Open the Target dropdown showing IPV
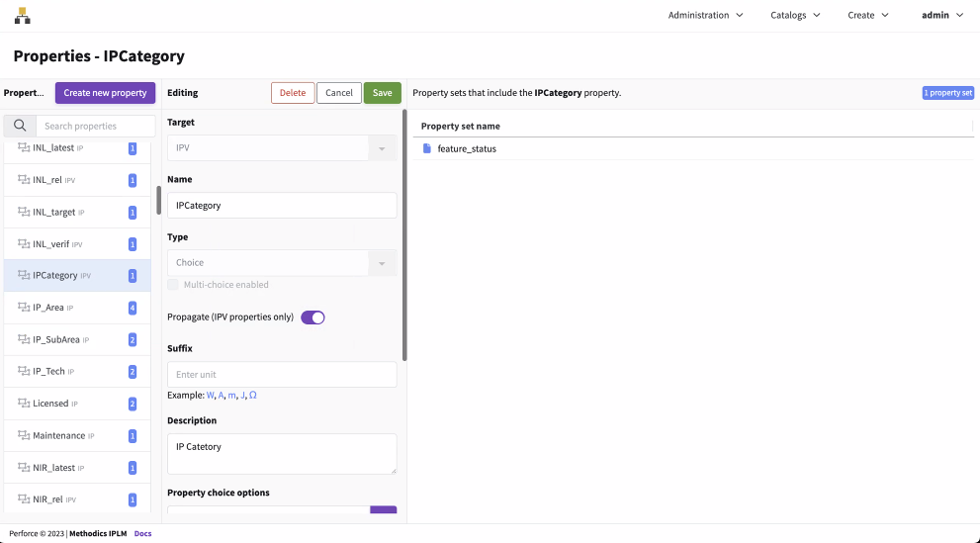The width and height of the screenshot is (980, 543). click(282, 148)
